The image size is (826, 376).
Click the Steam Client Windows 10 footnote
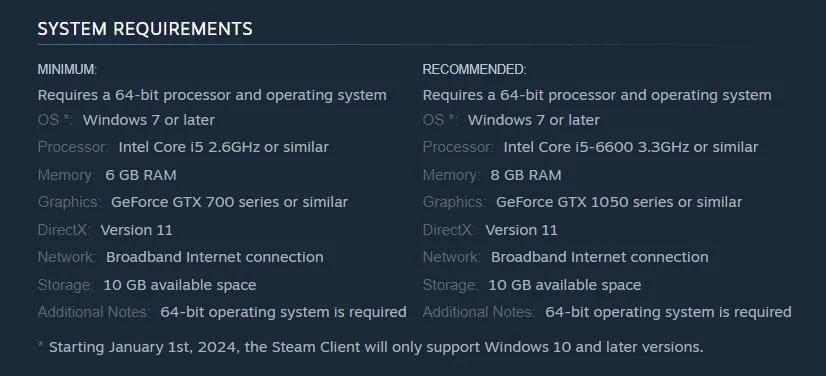(370, 347)
